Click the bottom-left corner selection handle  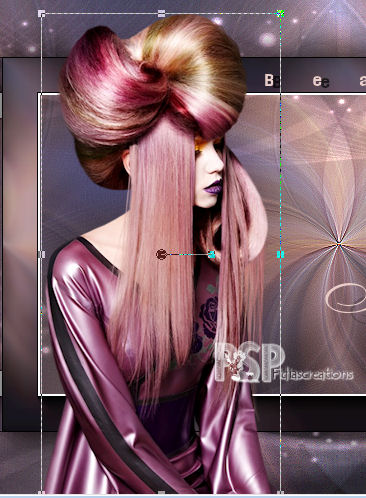[41, 494]
